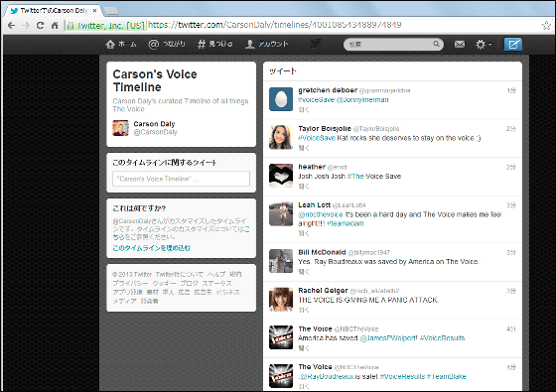Expand Leah Lott's tweet
This screenshot has width=556, height=392.
(304, 233)
